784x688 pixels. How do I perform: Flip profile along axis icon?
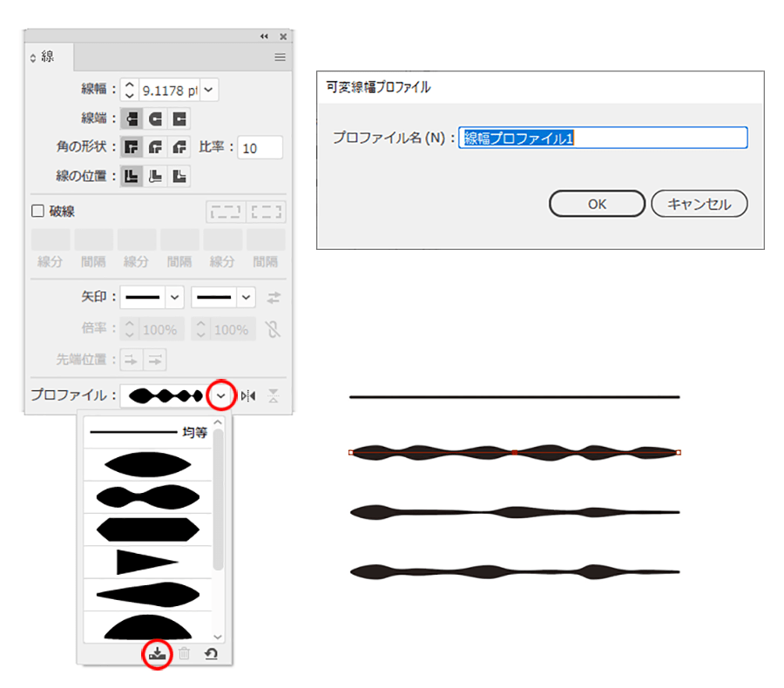[248, 396]
